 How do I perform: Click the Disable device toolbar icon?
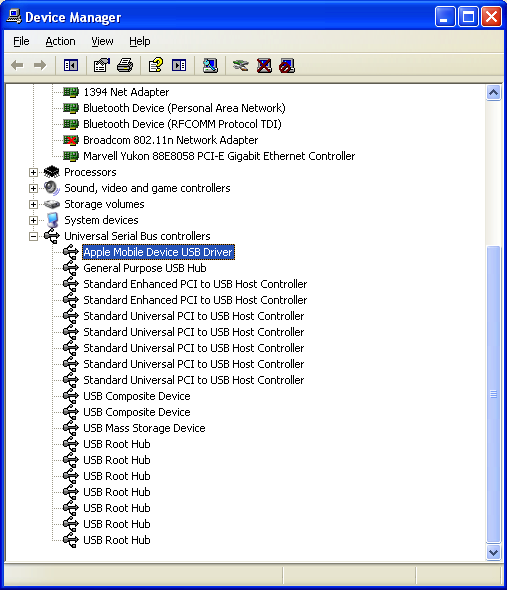click(287, 66)
